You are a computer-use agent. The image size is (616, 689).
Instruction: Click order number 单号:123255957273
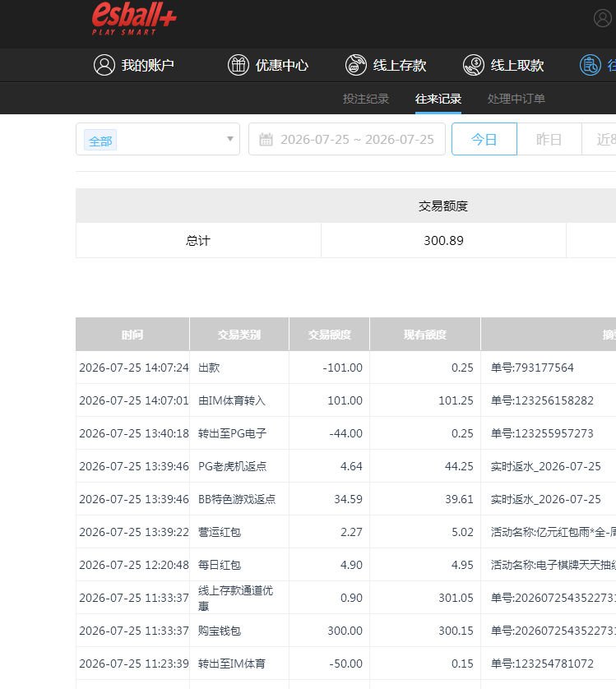pyautogui.click(x=542, y=433)
